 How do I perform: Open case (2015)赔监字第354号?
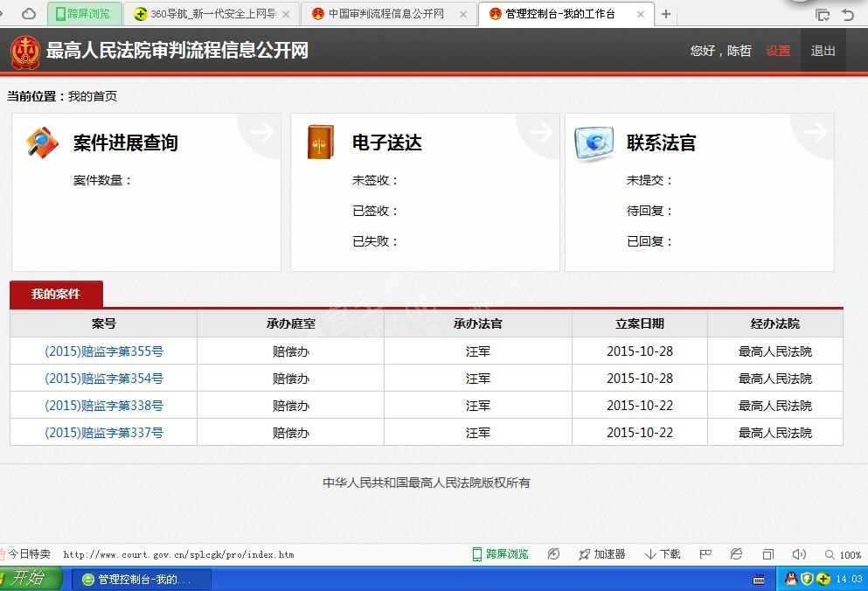104,379
